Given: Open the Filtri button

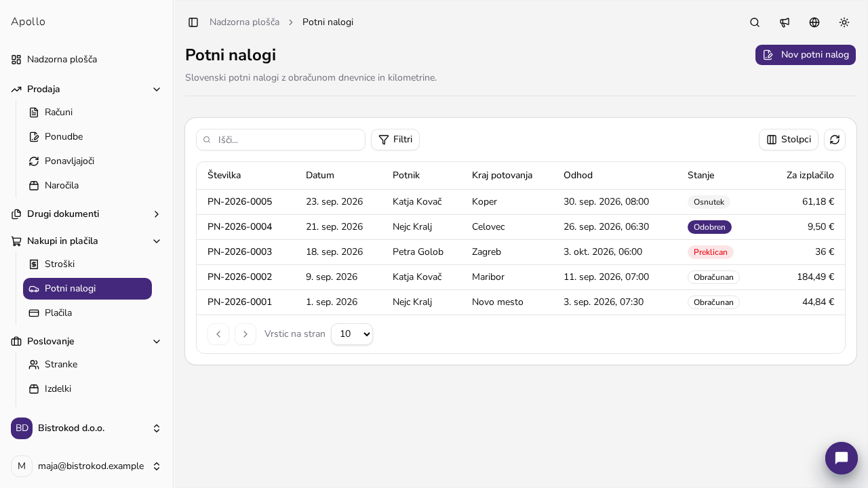Looking at the screenshot, I should pyautogui.click(x=395, y=140).
